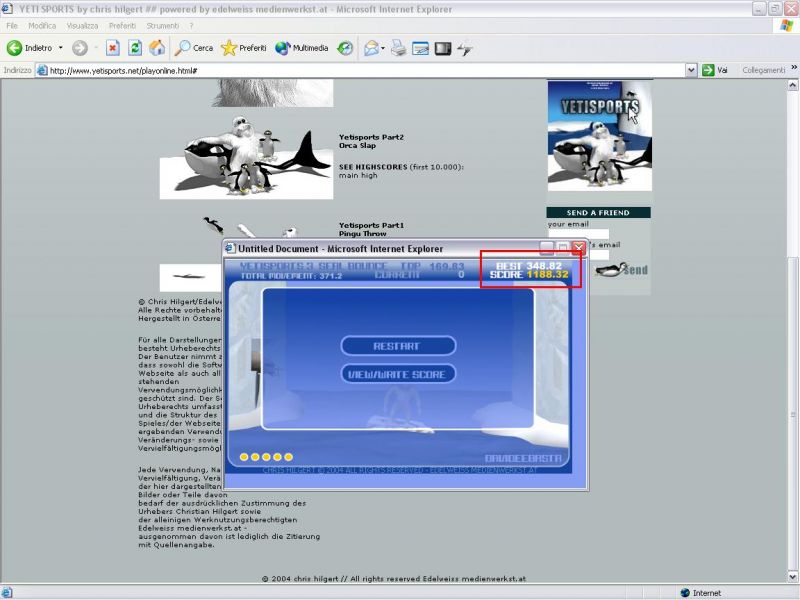Open the Indietro history dropdown arrow
800x600 pixels.
pos(61,48)
